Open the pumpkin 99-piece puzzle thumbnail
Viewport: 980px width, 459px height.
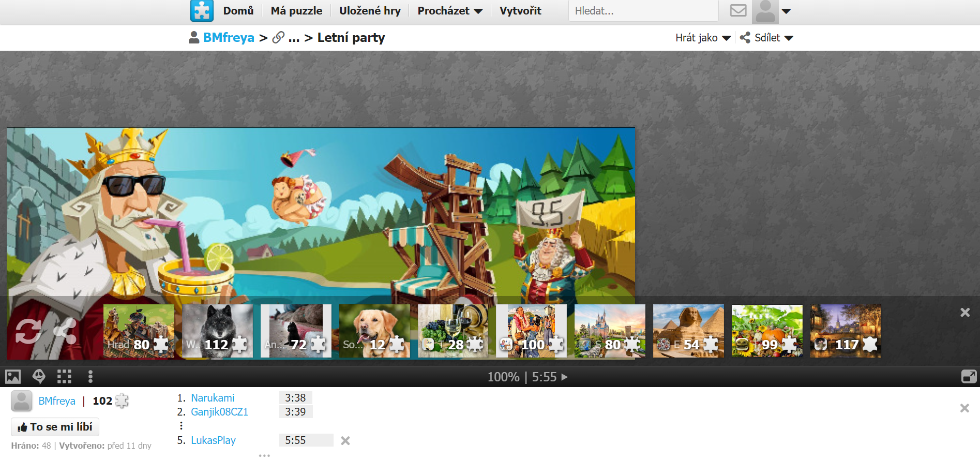(x=767, y=331)
